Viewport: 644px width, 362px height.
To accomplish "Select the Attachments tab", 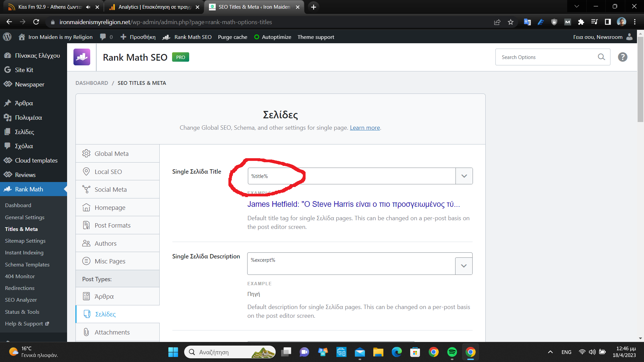I will pos(117,332).
